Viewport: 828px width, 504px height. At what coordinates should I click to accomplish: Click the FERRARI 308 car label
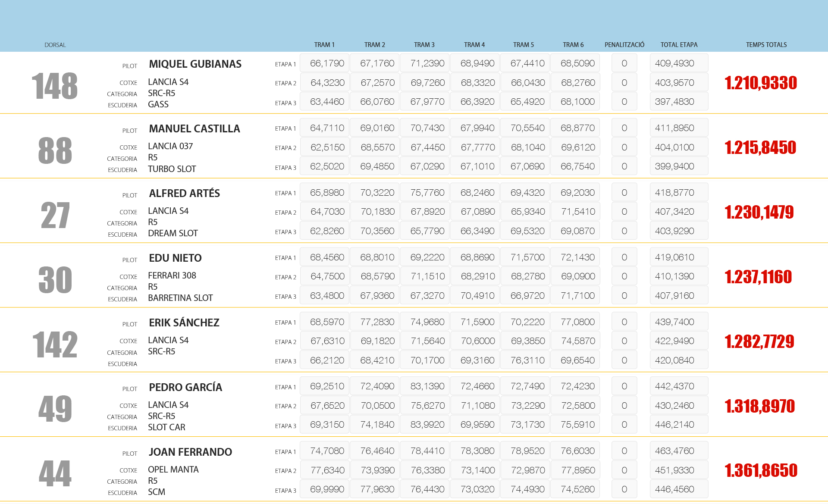172,275
